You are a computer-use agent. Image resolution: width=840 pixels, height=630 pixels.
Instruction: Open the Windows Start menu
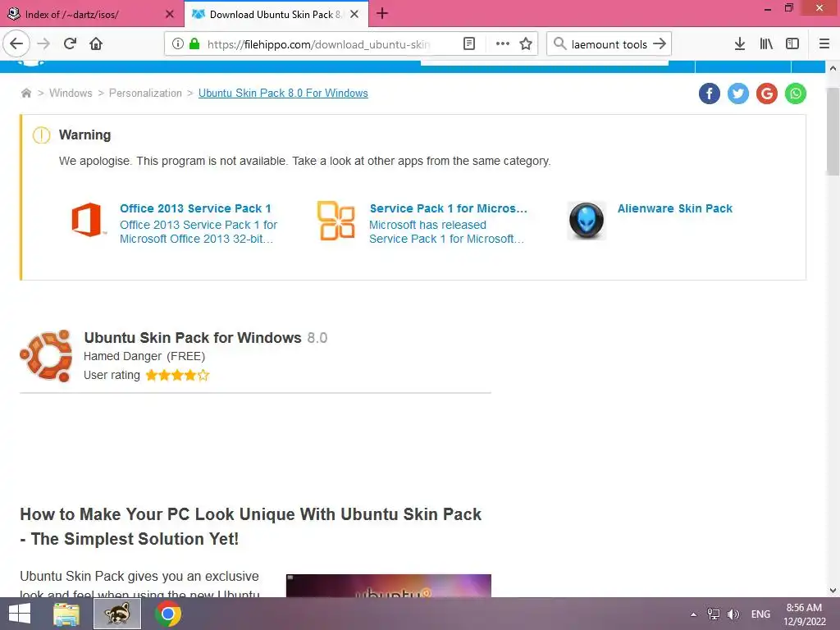pos(20,614)
